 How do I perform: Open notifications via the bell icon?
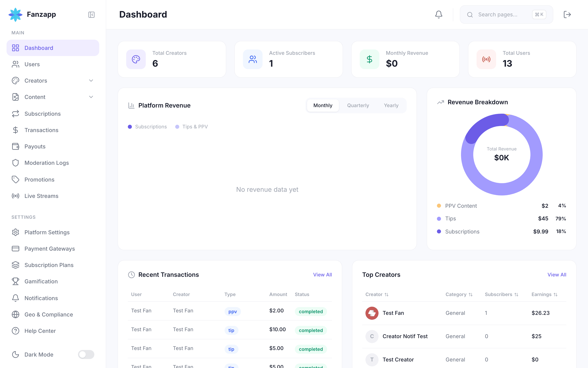pyautogui.click(x=439, y=15)
